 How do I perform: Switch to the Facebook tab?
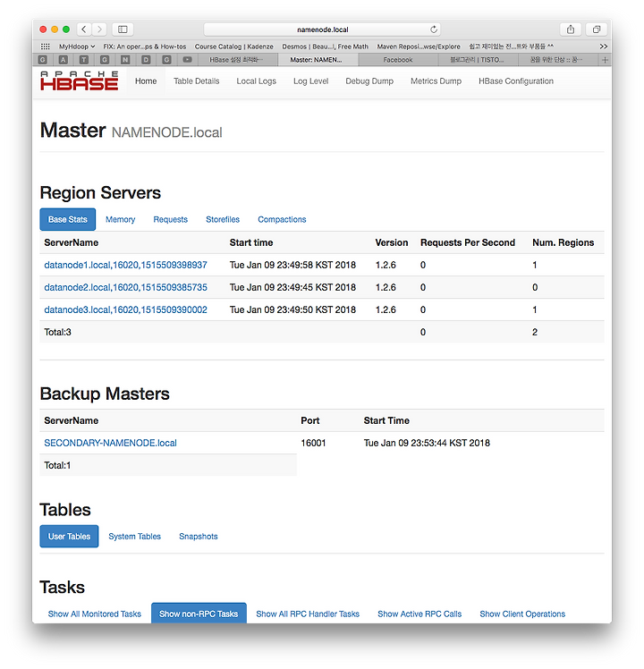[398, 60]
